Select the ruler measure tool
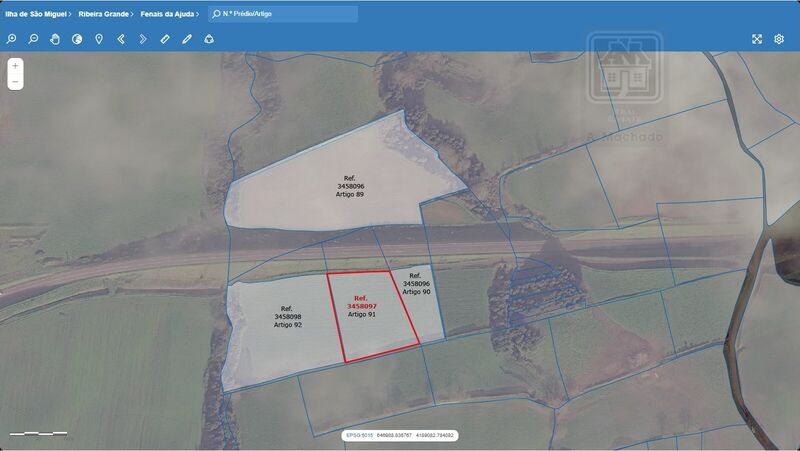 pyautogui.click(x=165, y=39)
